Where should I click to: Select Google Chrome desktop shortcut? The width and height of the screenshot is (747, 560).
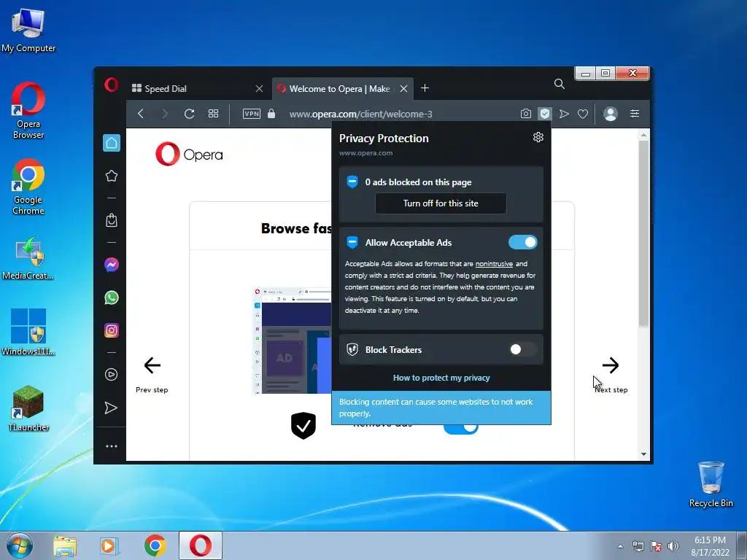28,187
